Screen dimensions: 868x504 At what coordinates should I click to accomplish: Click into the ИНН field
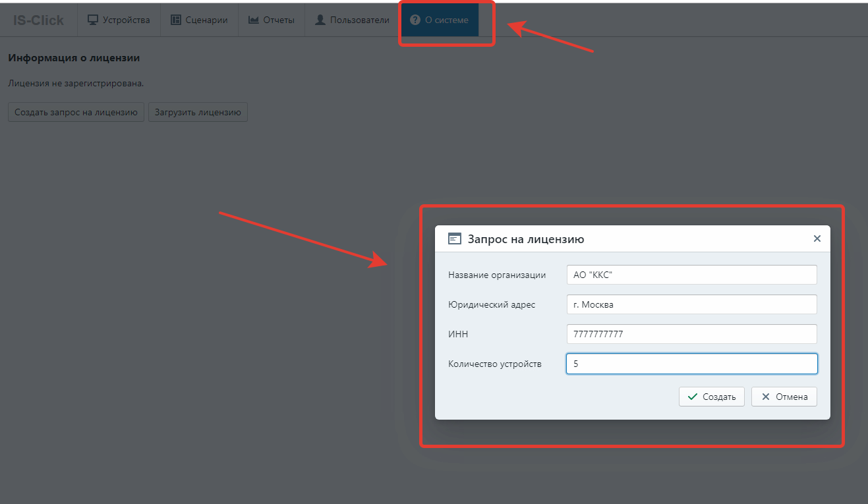(691, 334)
